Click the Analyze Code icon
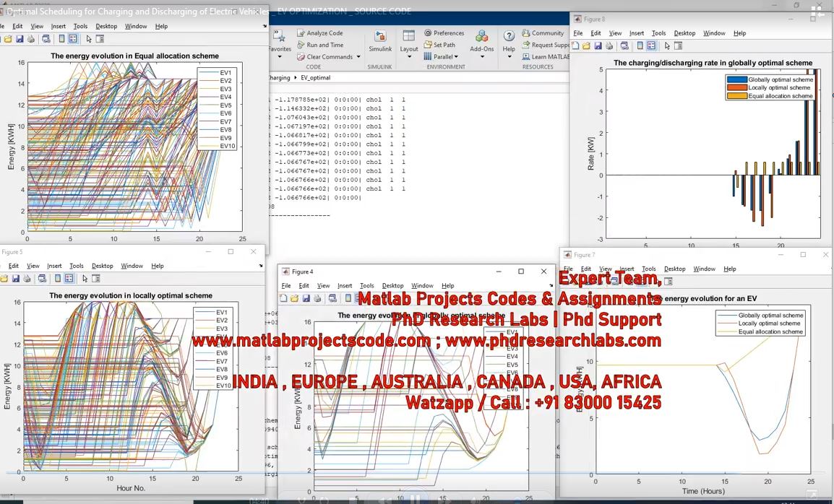This screenshot has height=504, width=834. pos(319,33)
